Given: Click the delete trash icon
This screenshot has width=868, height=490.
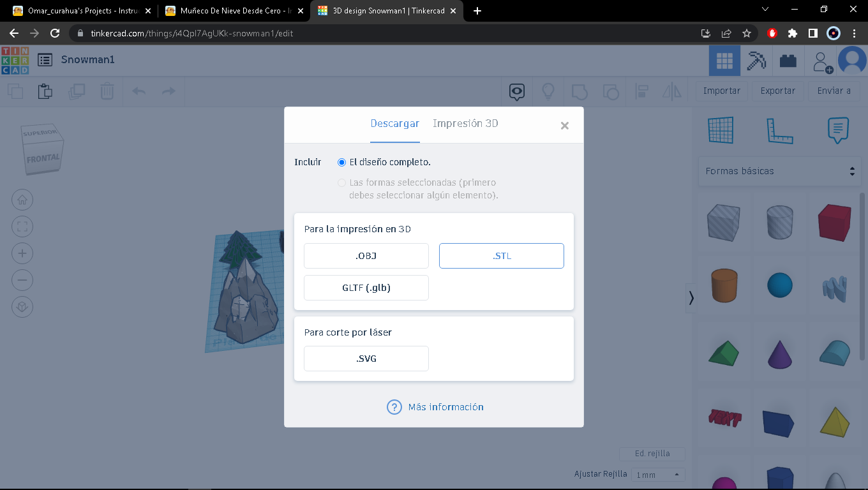Looking at the screenshot, I should click(x=107, y=91).
